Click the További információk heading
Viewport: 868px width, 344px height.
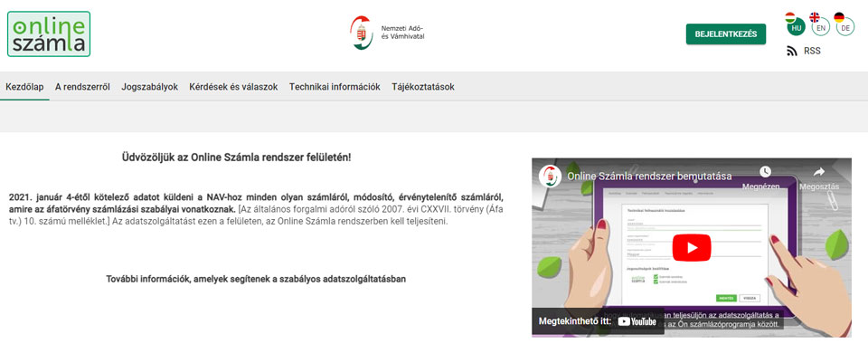coord(256,279)
